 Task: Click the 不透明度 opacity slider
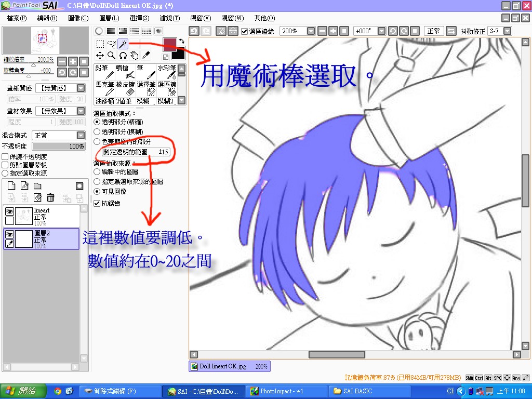(x=59, y=146)
